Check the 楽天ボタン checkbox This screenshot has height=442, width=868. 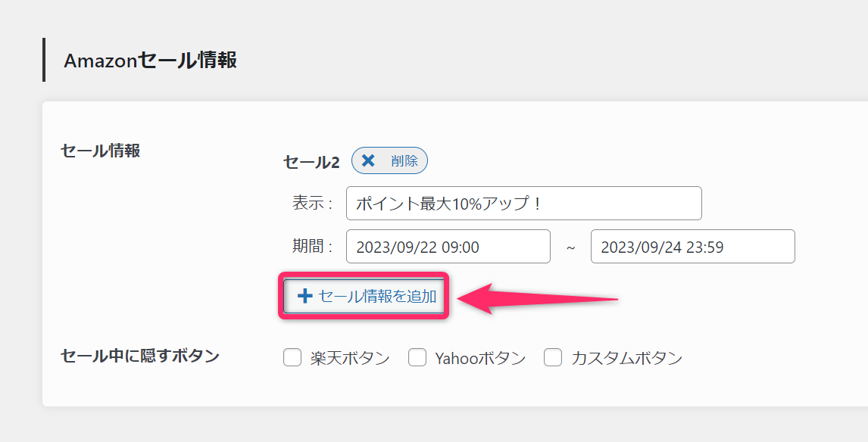pyautogui.click(x=292, y=357)
